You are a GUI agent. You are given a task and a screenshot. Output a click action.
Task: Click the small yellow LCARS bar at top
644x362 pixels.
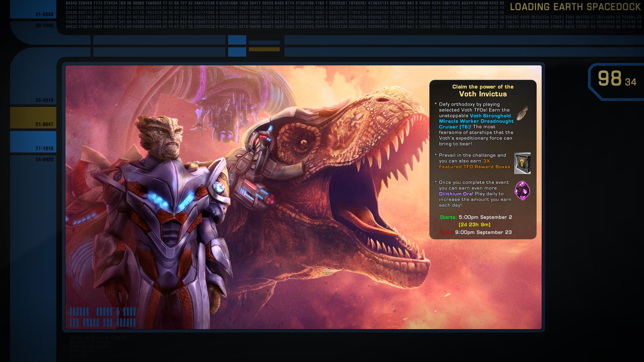264,49
